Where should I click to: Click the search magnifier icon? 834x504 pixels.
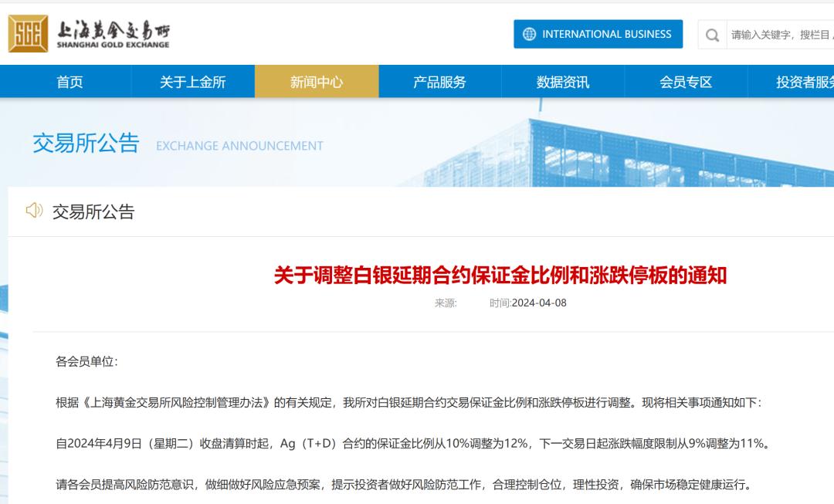tap(712, 35)
